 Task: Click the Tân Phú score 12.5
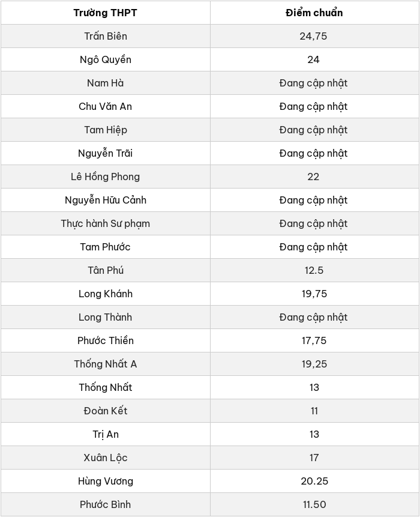(314, 270)
